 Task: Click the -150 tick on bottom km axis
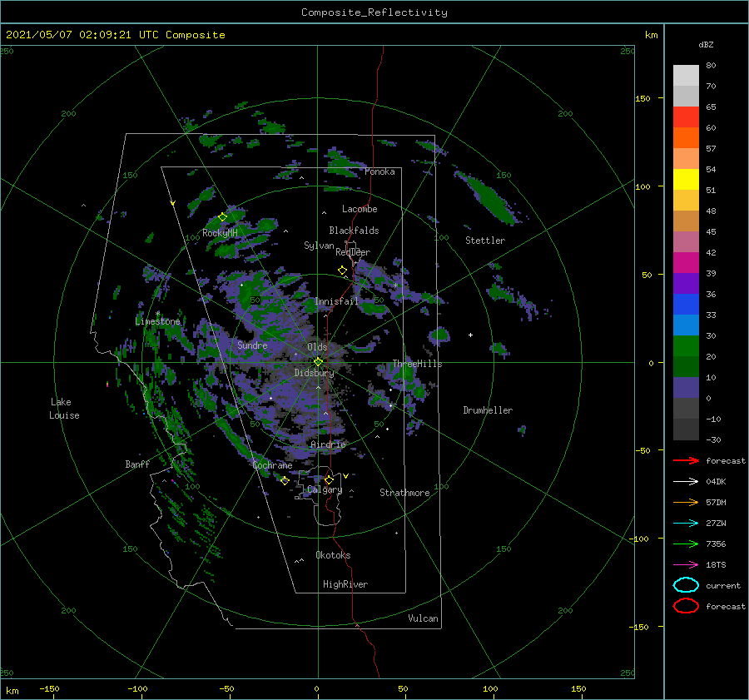pos(49,688)
